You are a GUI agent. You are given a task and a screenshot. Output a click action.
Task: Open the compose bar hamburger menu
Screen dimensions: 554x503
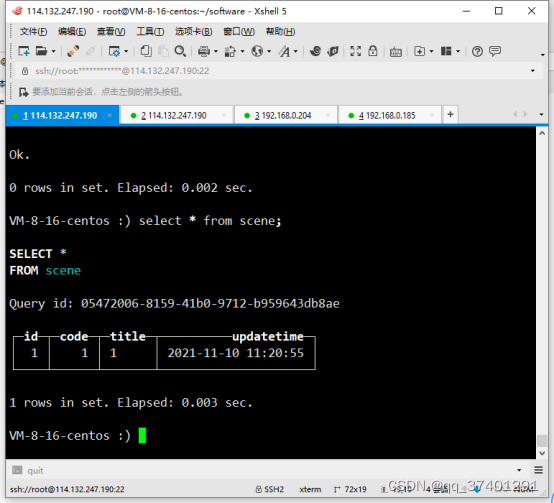(538, 470)
